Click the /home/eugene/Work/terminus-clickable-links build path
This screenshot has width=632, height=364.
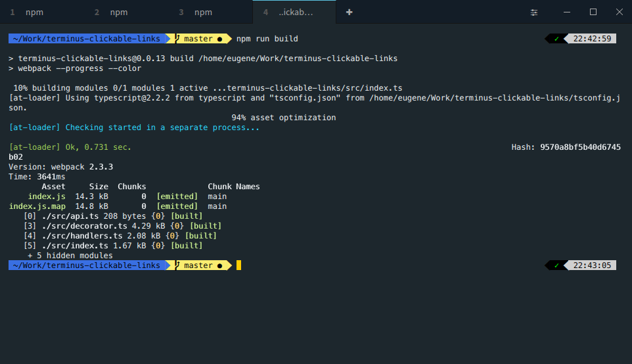coord(298,58)
